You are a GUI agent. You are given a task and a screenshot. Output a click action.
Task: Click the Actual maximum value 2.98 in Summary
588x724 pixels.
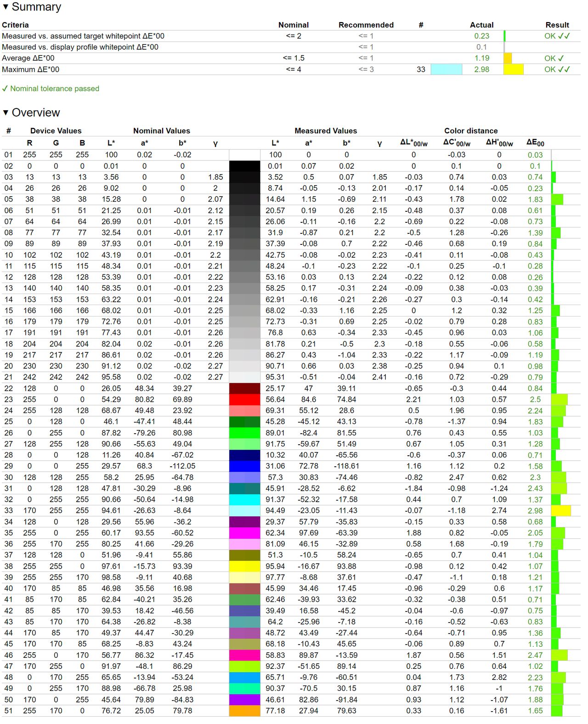(481, 69)
